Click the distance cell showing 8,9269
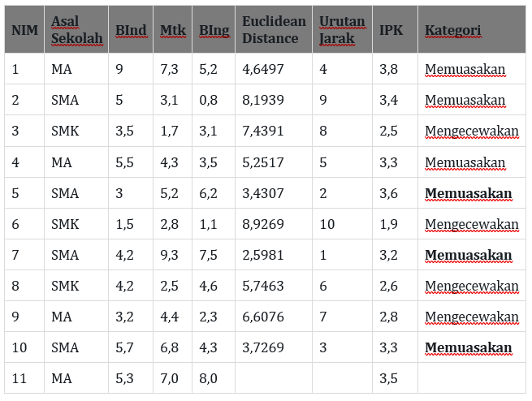This screenshot has height=401, width=532. 263,225
